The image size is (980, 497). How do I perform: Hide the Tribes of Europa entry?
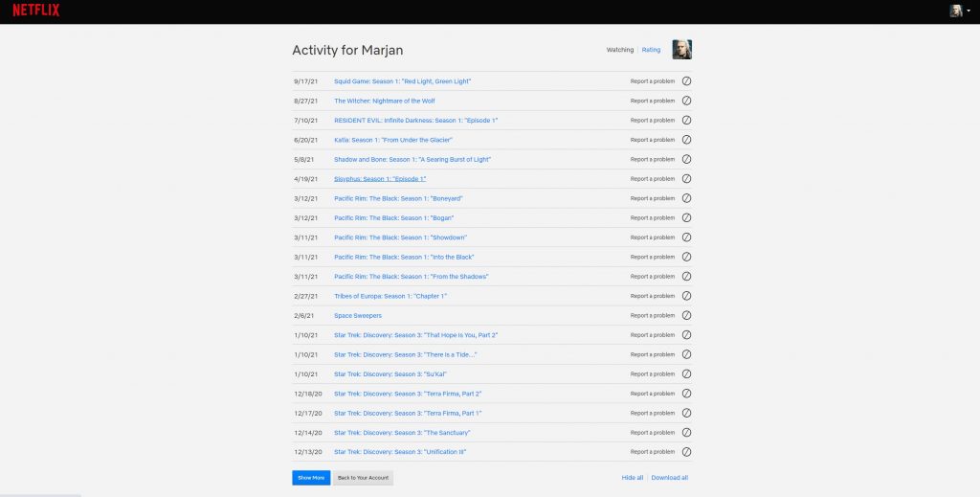tap(686, 296)
